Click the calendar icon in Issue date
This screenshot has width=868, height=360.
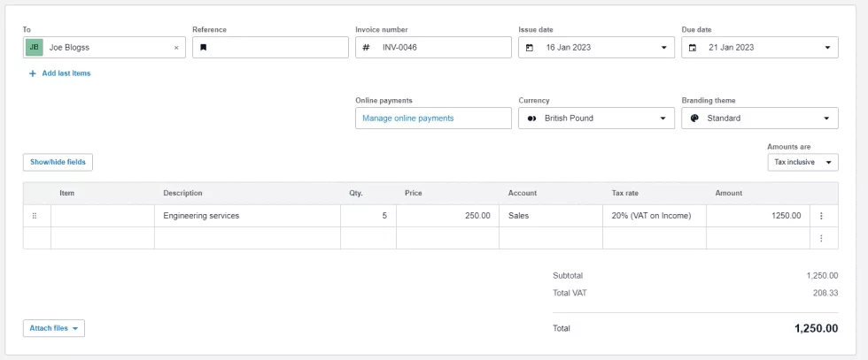point(530,48)
